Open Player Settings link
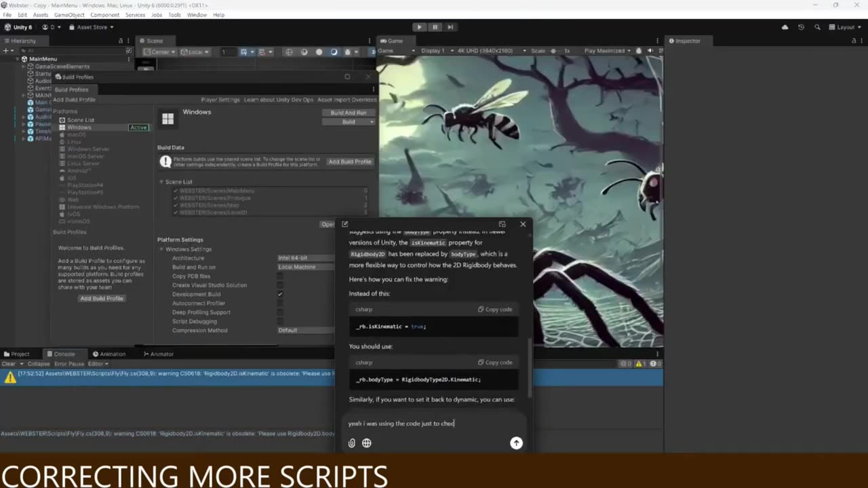 click(220, 100)
